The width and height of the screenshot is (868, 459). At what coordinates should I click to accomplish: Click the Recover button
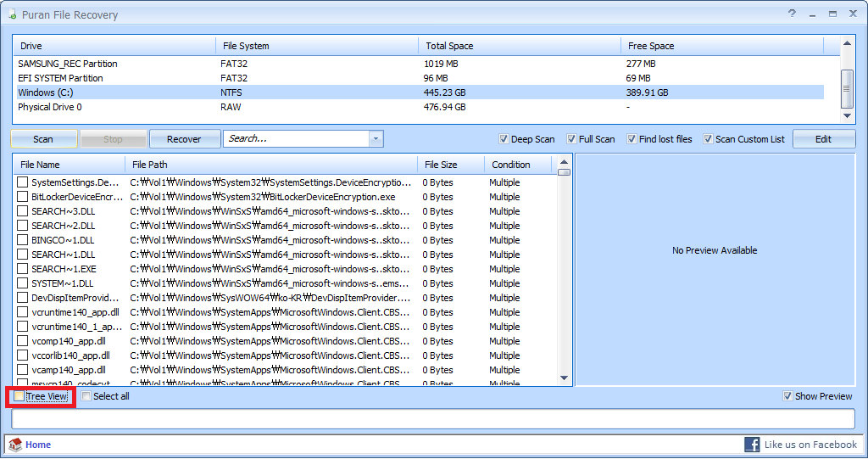pos(184,139)
